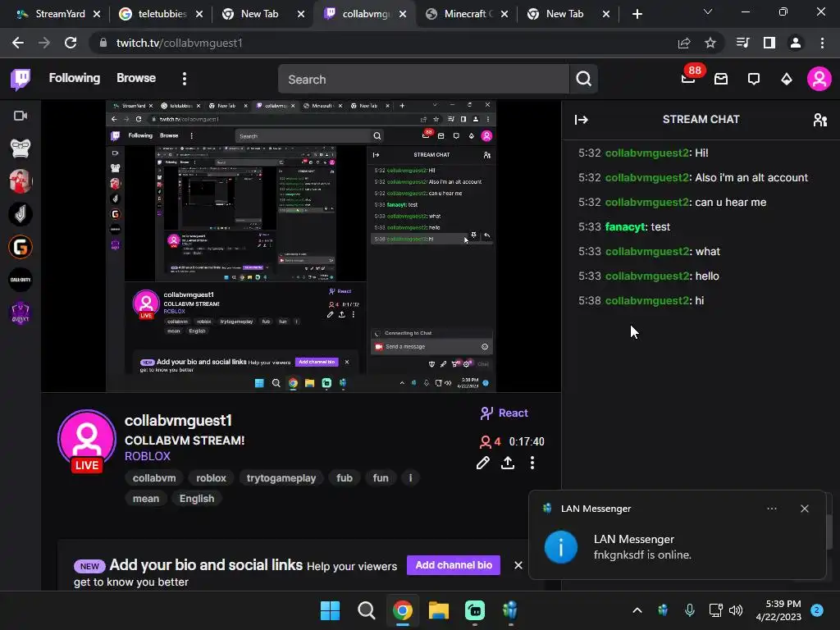Click the roblox tag
The width and height of the screenshot is (840, 630).
211,478
